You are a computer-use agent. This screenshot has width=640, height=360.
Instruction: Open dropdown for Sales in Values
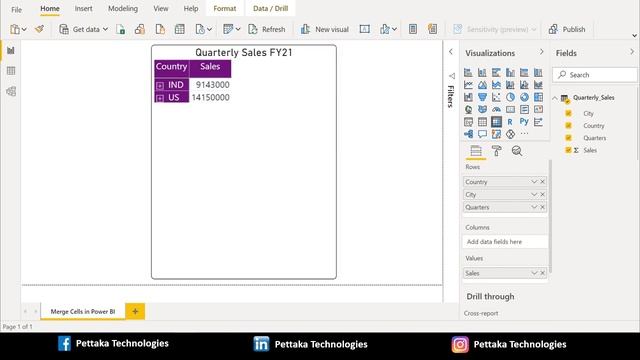click(x=533, y=273)
